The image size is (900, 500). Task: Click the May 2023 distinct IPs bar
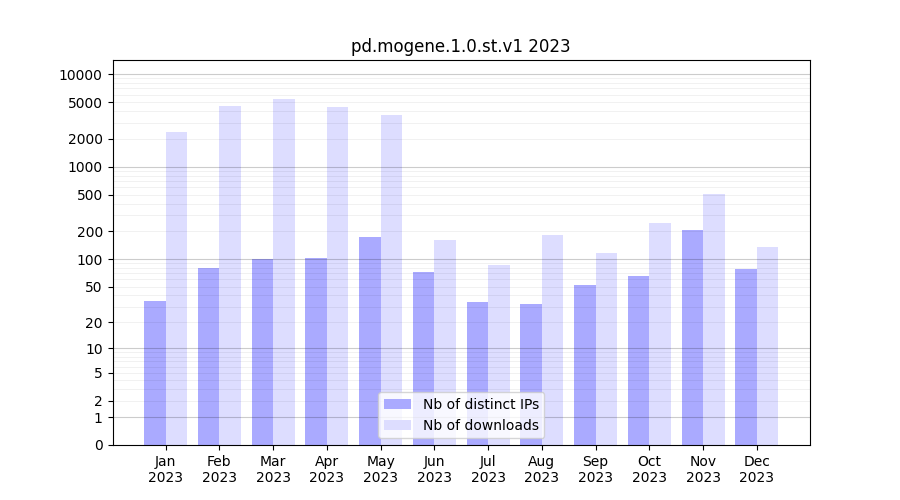[x=370, y=340]
